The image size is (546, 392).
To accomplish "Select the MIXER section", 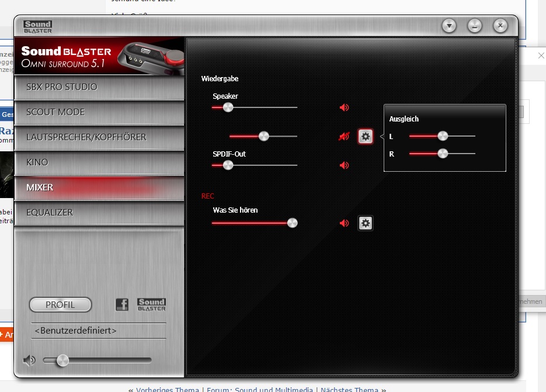I will pyautogui.click(x=99, y=188).
